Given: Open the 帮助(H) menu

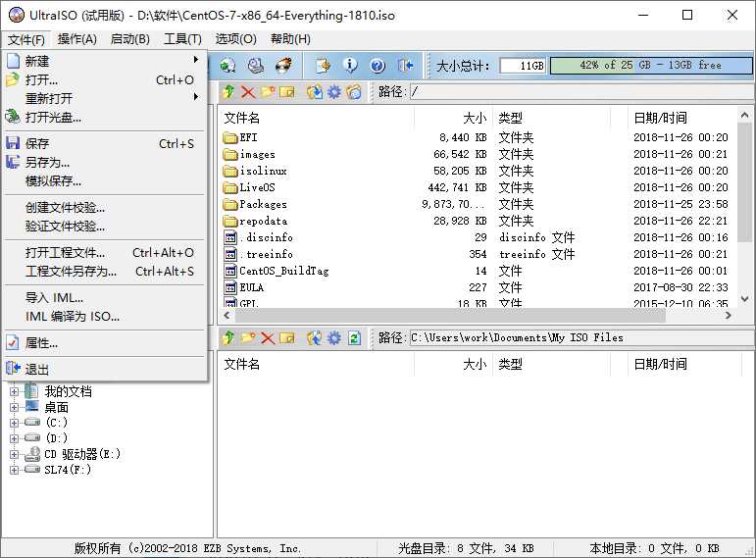Looking at the screenshot, I should pyautogui.click(x=290, y=39).
